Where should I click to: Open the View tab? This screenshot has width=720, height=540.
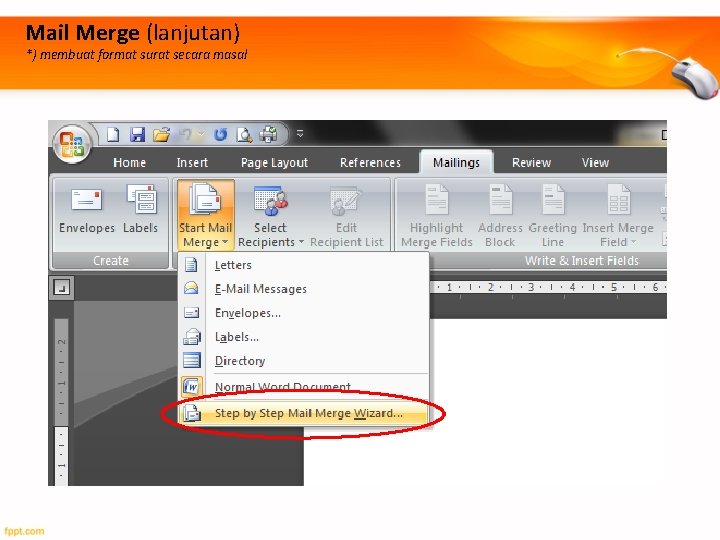595,163
